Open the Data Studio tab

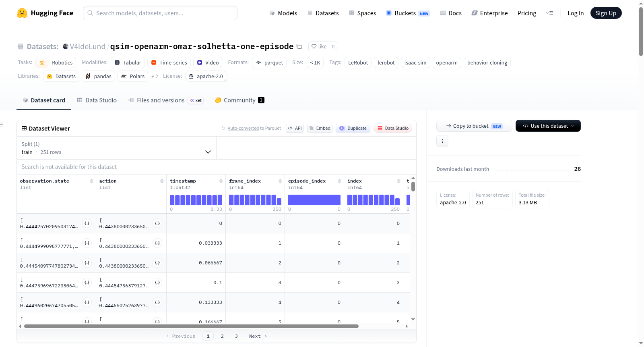tap(97, 100)
